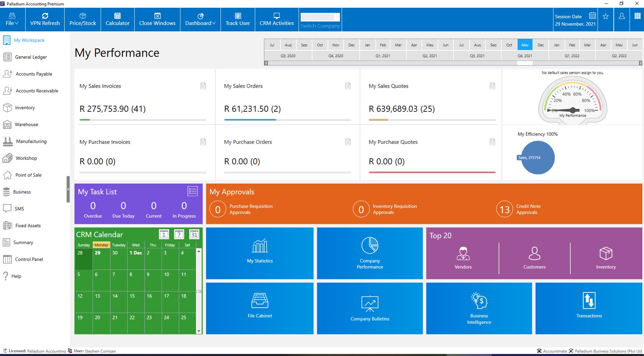Open the user profile icon
Viewport: 644px width, 356px height.
[x=622, y=16]
